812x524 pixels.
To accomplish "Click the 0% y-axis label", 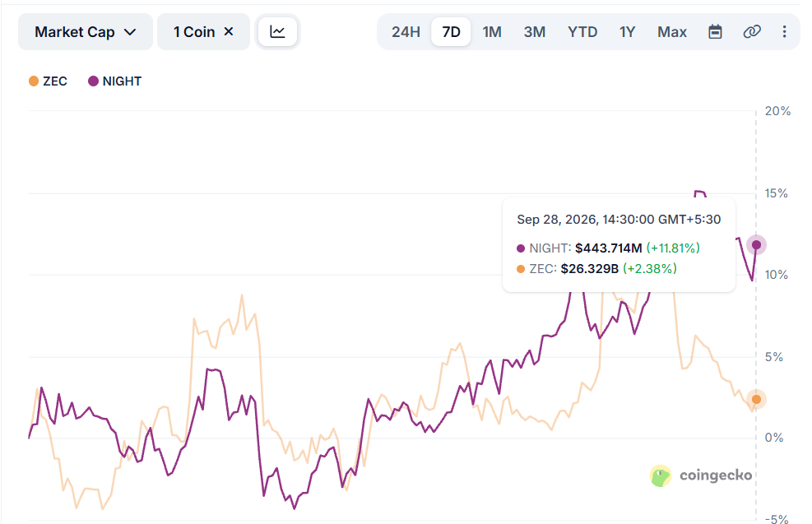I will (774, 438).
